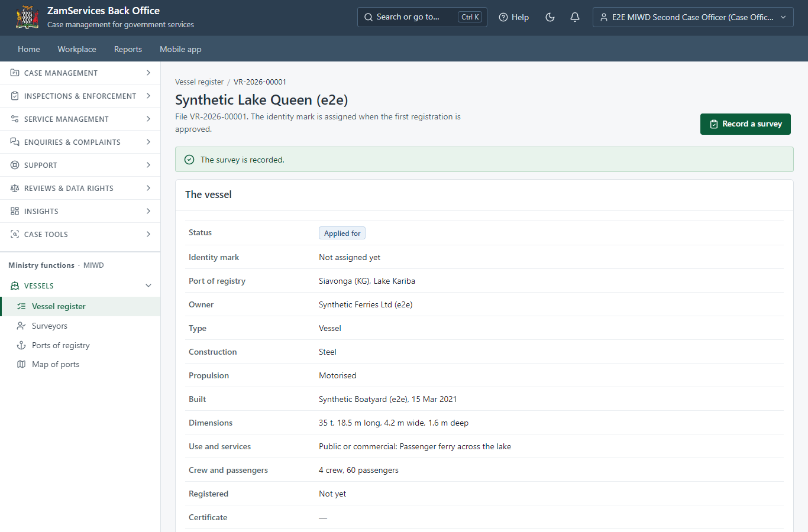The height and width of the screenshot is (532, 808).
Task: Collapse the Vessels section chevron
Action: tap(148, 286)
